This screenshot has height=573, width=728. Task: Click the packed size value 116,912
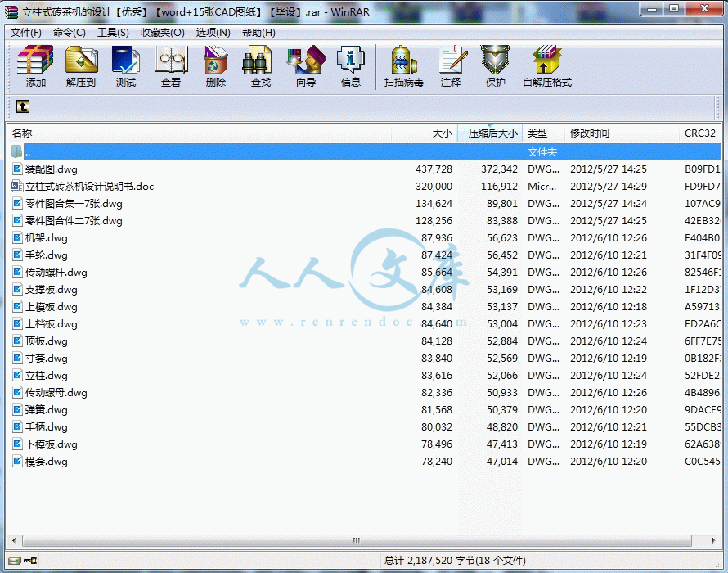(x=499, y=187)
